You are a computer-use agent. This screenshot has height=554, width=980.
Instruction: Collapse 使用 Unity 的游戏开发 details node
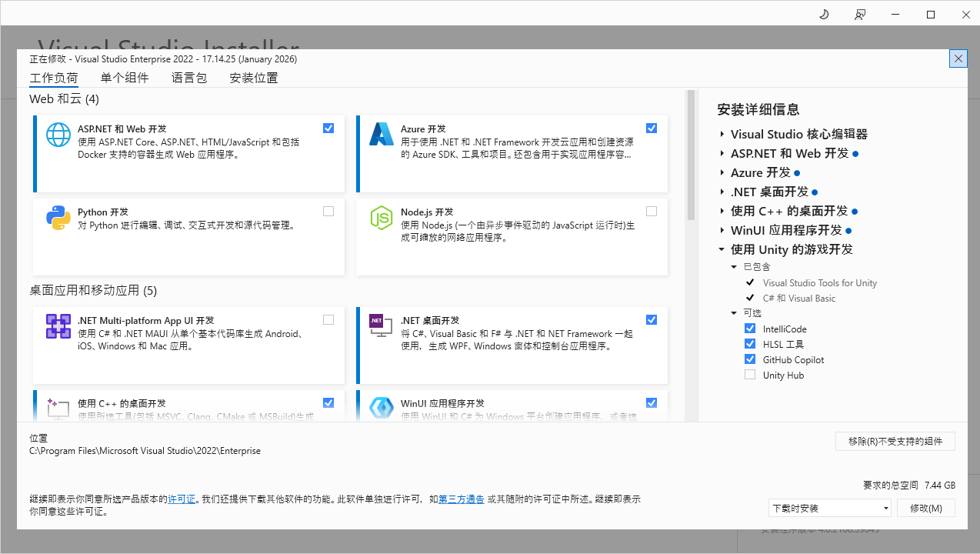pos(722,249)
